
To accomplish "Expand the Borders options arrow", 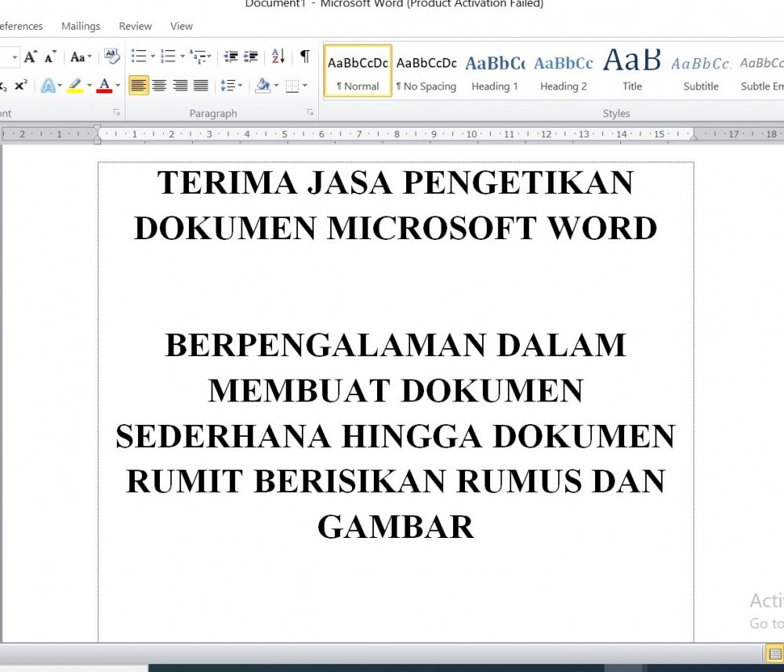I will pos(304,85).
